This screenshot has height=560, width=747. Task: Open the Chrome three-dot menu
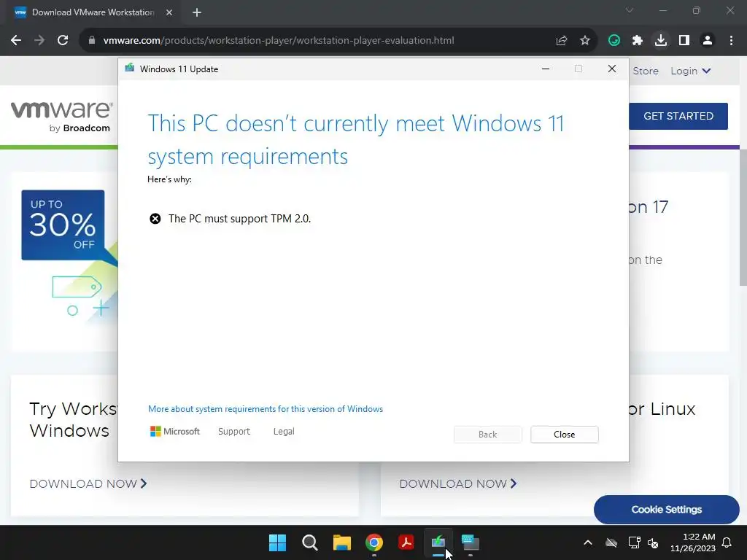point(731,41)
